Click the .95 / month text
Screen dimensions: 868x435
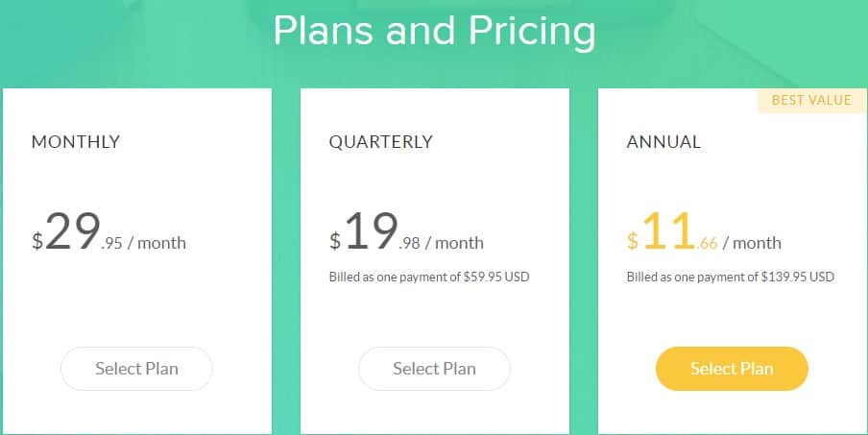pos(144,243)
